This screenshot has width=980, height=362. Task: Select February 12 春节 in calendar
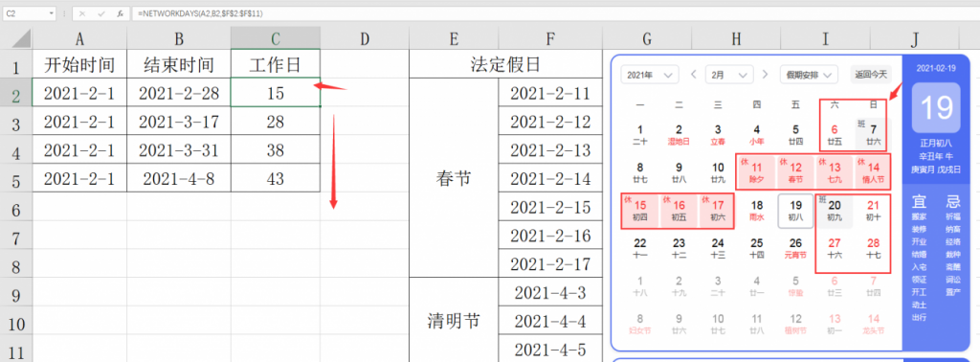pos(795,172)
